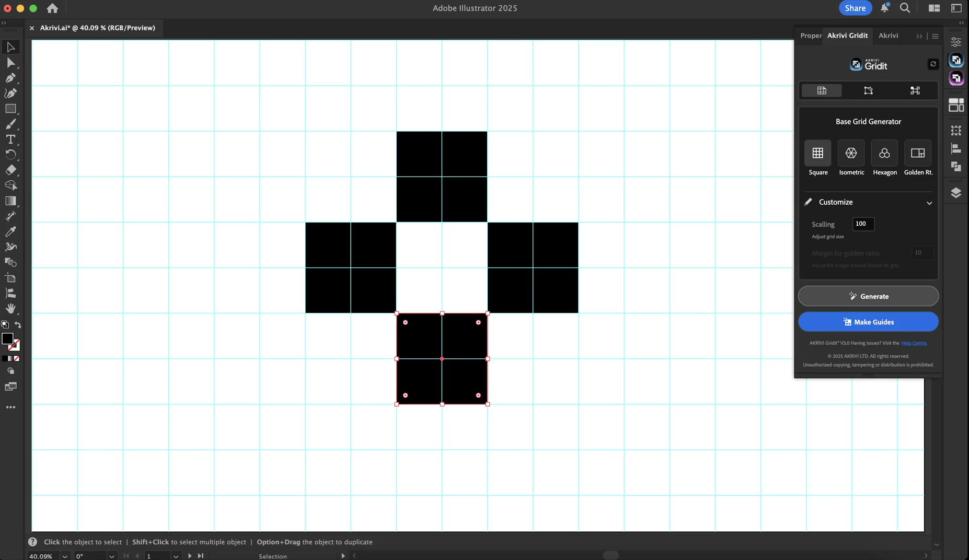Activate the Hand tool
This screenshot has height=560, width=969.
[x=10, y=309]
